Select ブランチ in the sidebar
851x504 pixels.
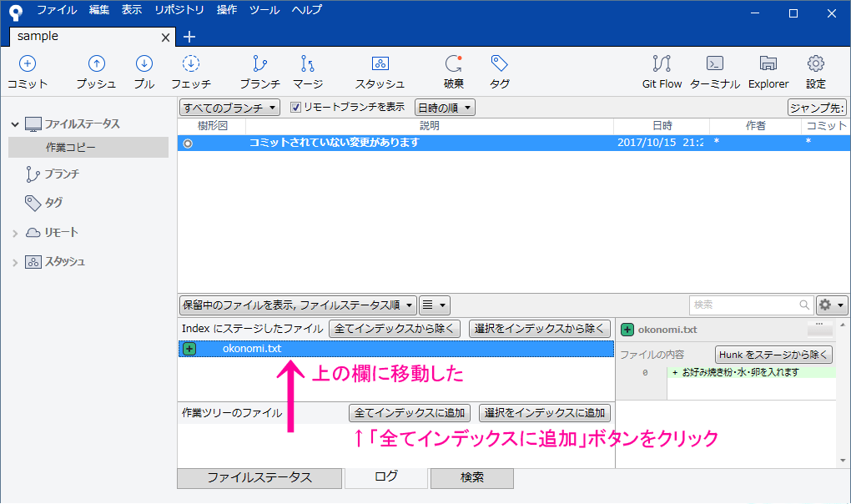coord(62,174)
